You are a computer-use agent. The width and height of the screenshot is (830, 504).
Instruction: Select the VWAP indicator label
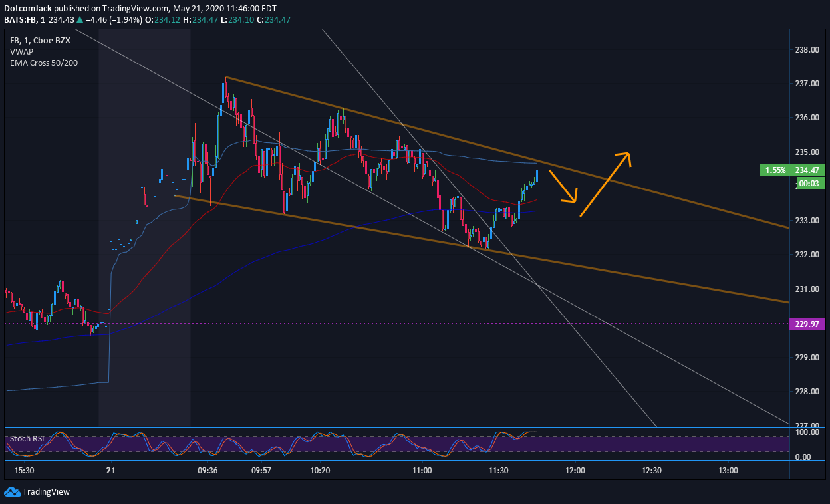pos(21,51)
